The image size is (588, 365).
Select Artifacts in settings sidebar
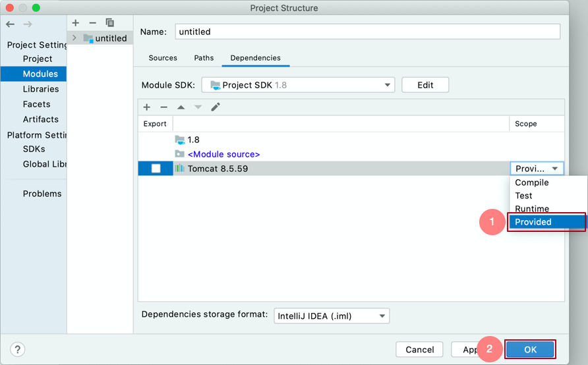(40, 119)
